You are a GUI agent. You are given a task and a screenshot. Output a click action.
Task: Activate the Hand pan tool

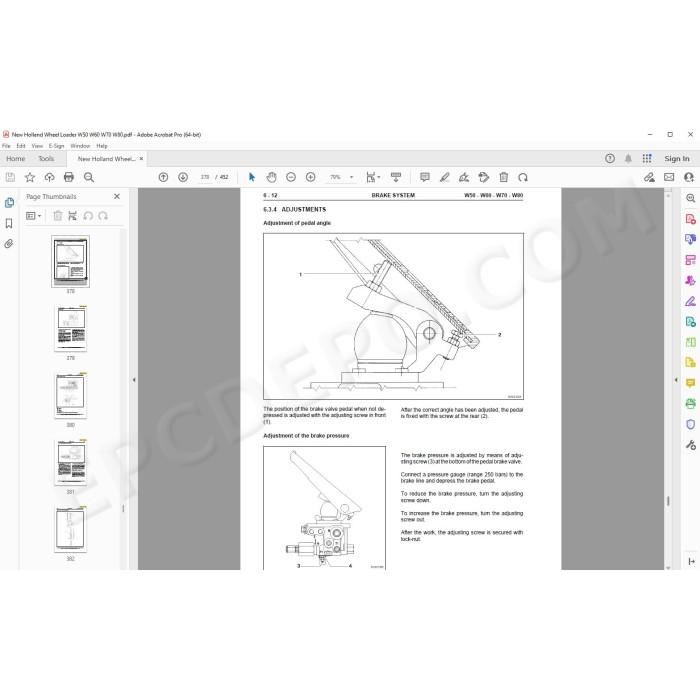(271, 177)
